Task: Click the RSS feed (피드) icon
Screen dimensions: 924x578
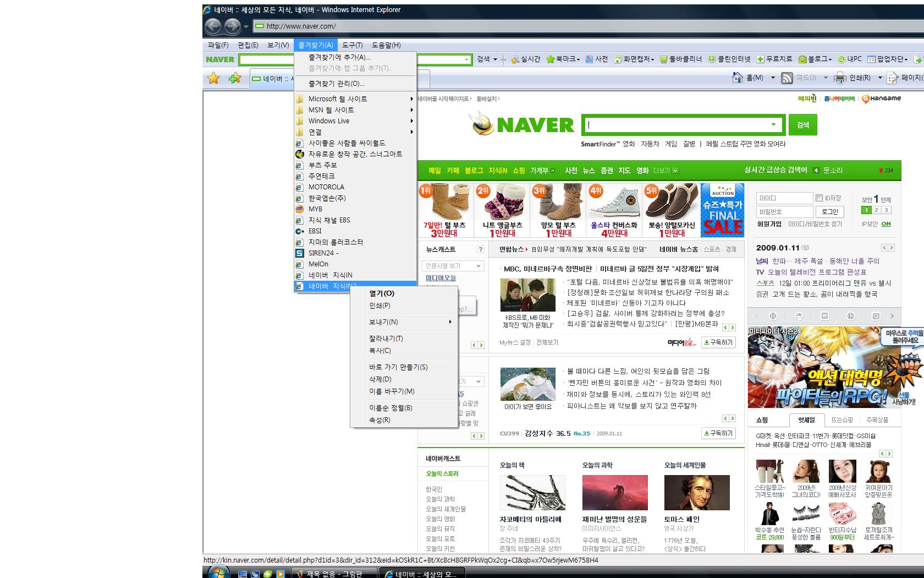Action: coord(787,78)
